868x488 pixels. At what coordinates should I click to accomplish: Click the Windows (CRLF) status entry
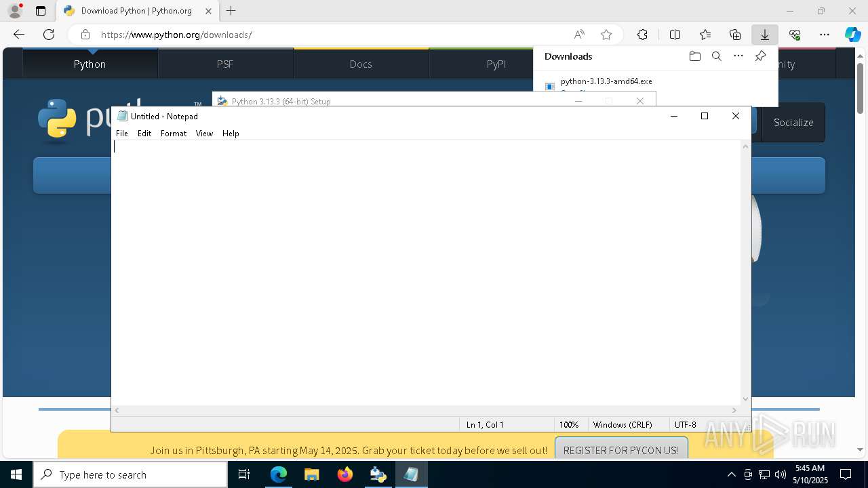623,425
